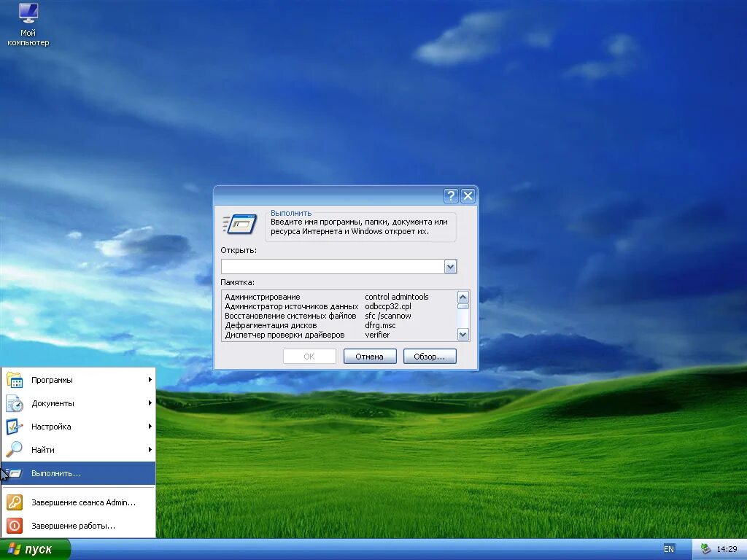Select the Дефрагментация дисков row
Viewport: 747px width, 560px height.
pos(339,326)
